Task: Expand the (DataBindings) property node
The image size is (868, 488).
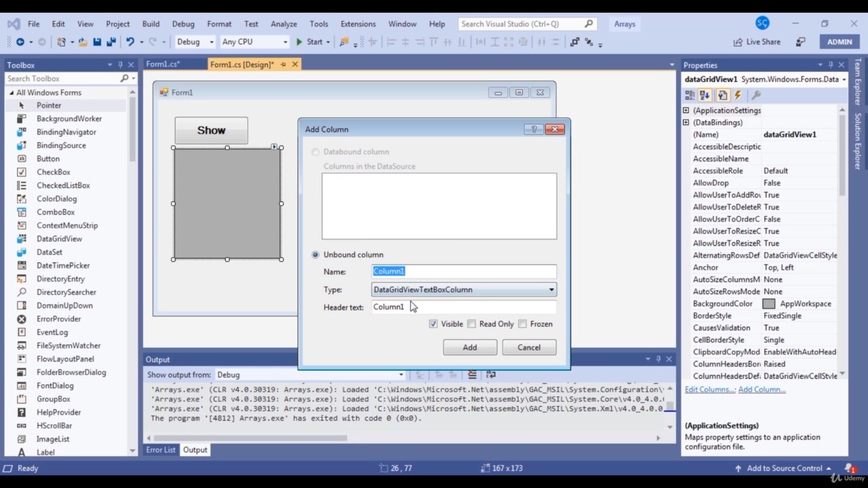Action: [686, 123]
